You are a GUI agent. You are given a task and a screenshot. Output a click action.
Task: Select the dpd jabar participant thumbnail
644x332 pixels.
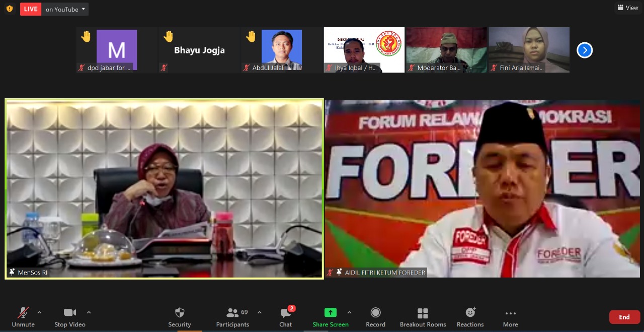tap(117, 50)
